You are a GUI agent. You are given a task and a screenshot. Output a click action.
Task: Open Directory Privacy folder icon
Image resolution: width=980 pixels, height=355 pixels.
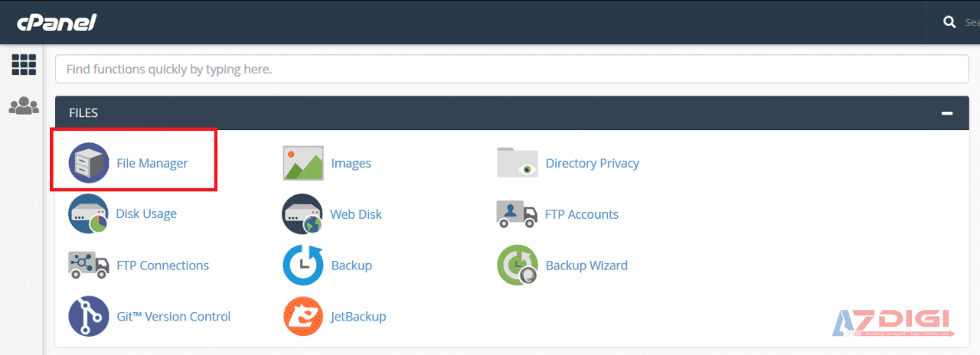[518, 163]
